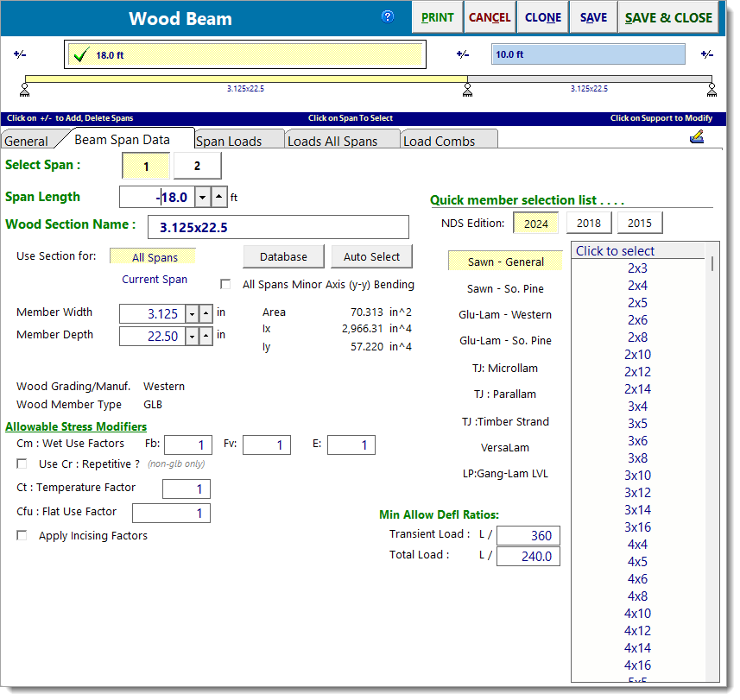Click the leftmost +/- add span icon
The width and height of the screenshot is (740, 700).
(20, 54)
